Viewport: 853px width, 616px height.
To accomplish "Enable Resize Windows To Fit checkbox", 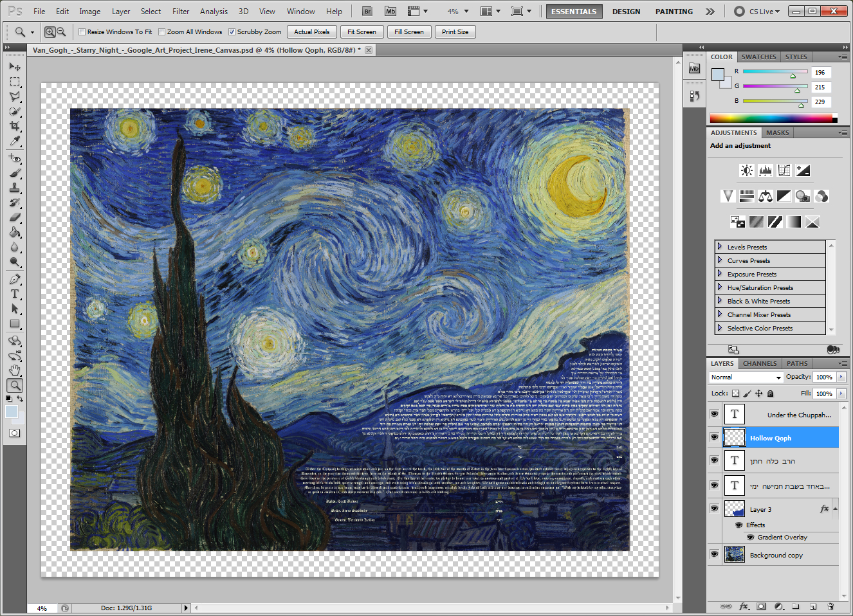I will (x=82, y=32).
